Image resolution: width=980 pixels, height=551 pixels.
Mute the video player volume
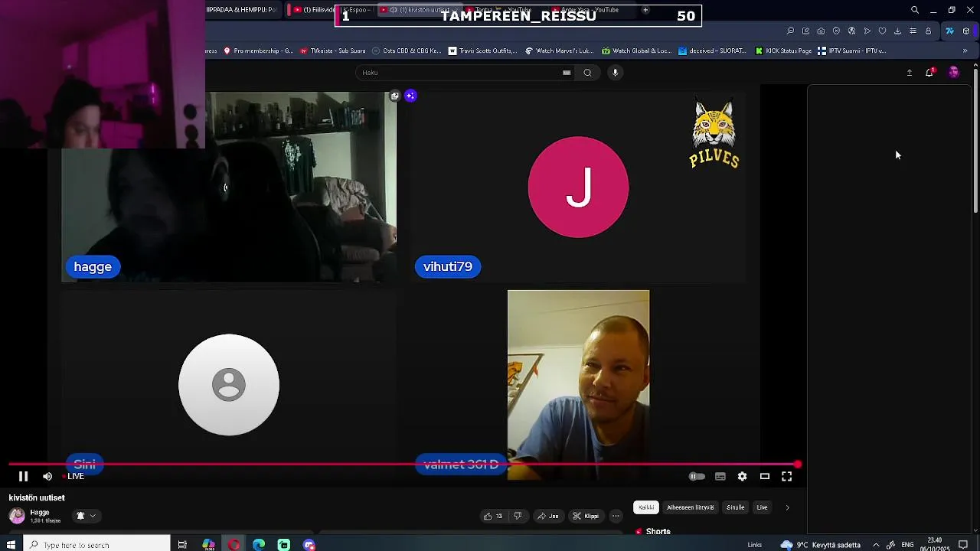pyautogui.click(x=47, y=476)
